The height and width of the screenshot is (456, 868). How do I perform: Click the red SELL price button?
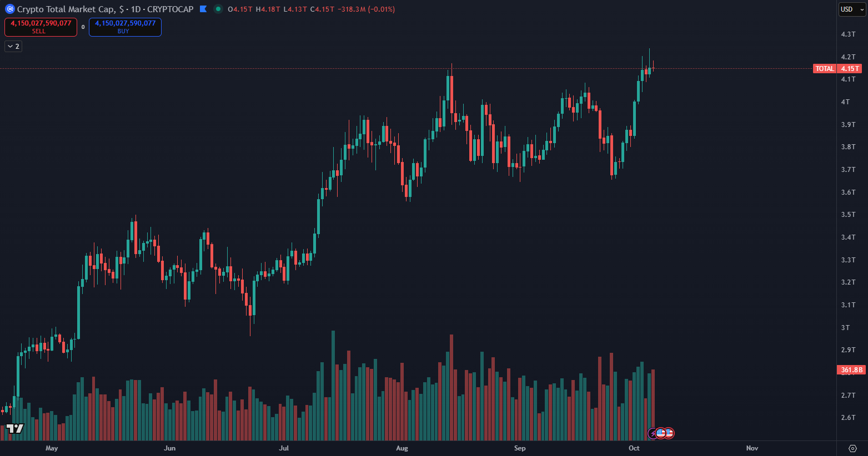click(x=41, y=27)
